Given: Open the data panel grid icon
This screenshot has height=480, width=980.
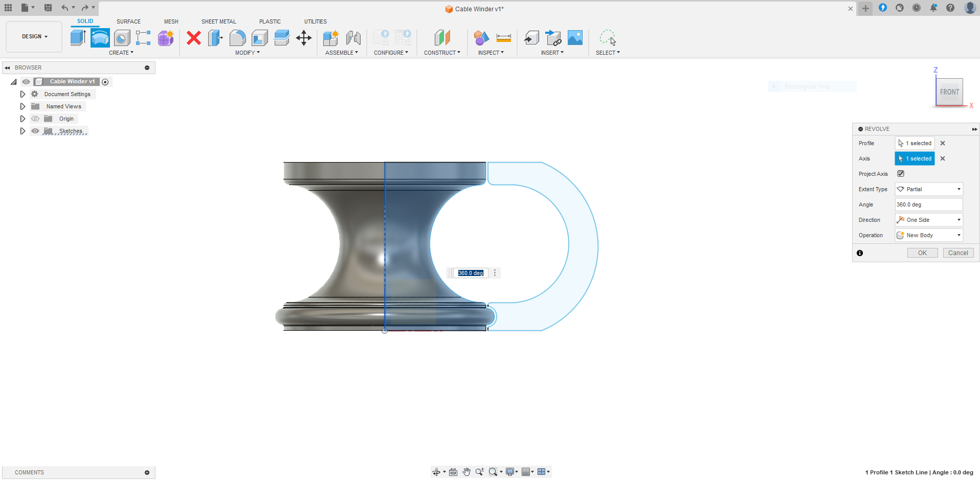Looking at the screenshot, I should coord(8,8).
